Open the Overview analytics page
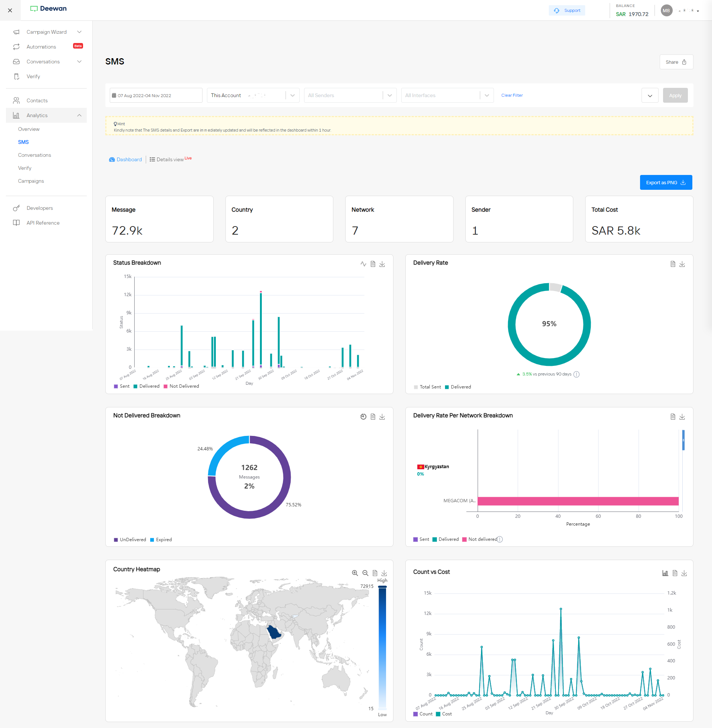Viewport: 712px width, 728px height. coord(29,129)
